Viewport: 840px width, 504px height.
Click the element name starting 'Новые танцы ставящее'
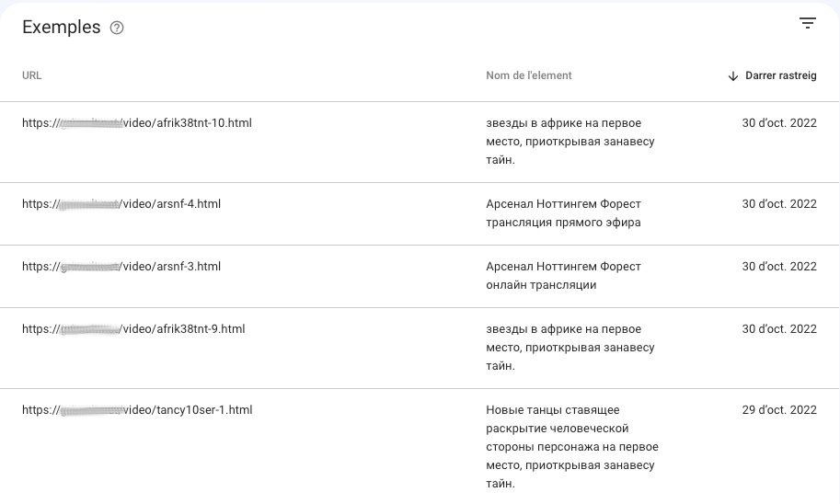[x=571, y=447]
